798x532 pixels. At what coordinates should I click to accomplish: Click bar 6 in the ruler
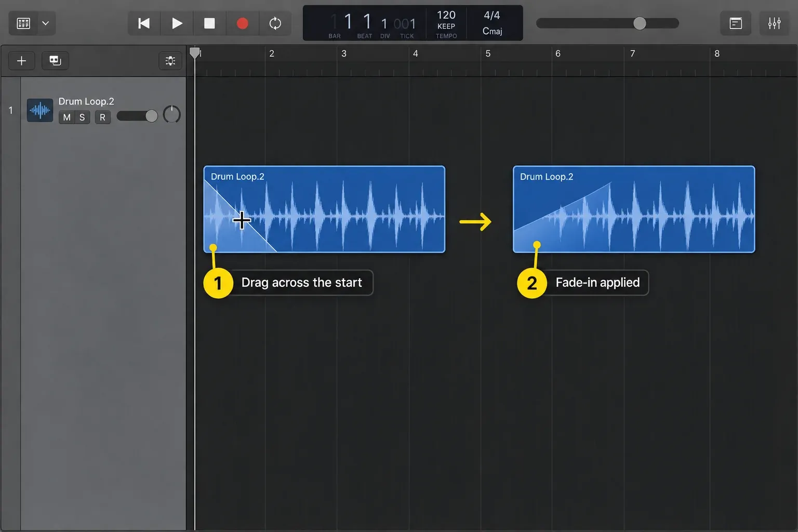pos(558,54)
